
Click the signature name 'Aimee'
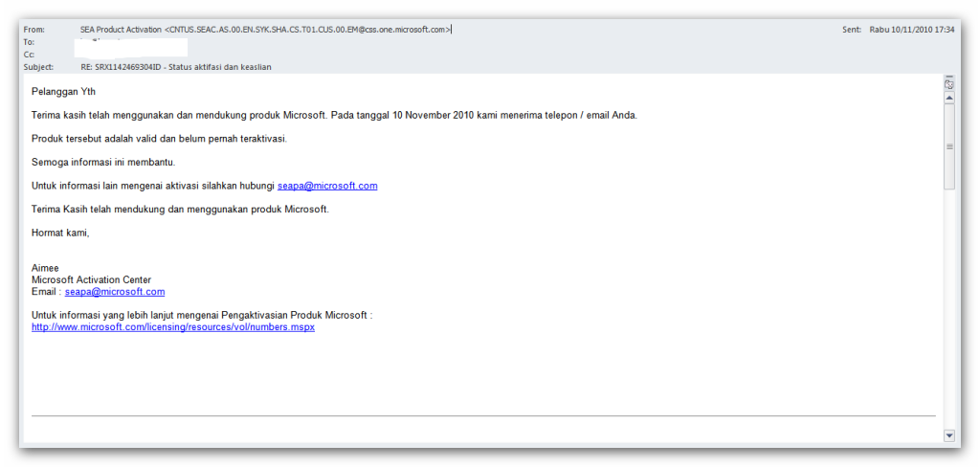click(45, 268)
